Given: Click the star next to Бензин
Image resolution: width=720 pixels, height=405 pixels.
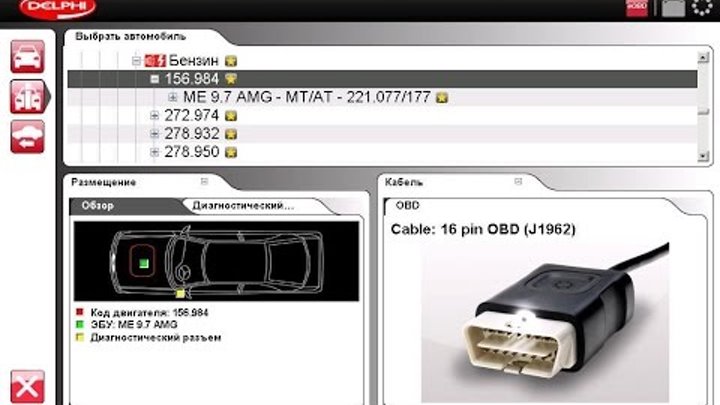Looking at the screenshot, I should [231, 61].
